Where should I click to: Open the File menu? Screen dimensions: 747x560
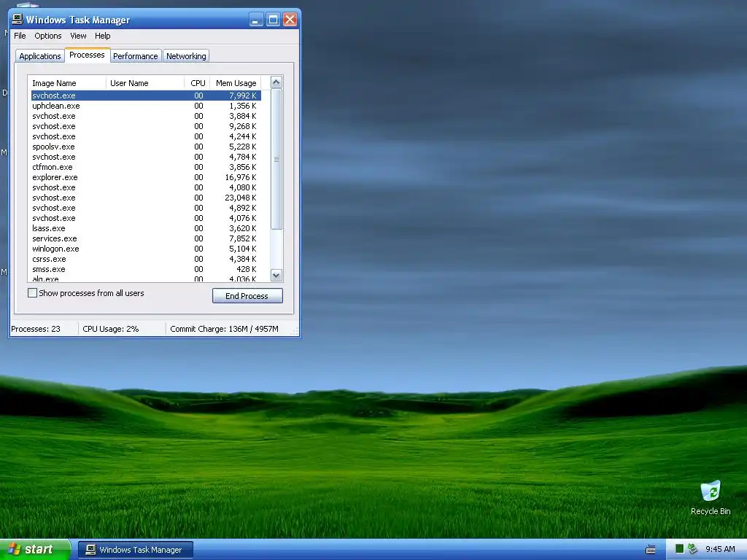click(20, 36)
